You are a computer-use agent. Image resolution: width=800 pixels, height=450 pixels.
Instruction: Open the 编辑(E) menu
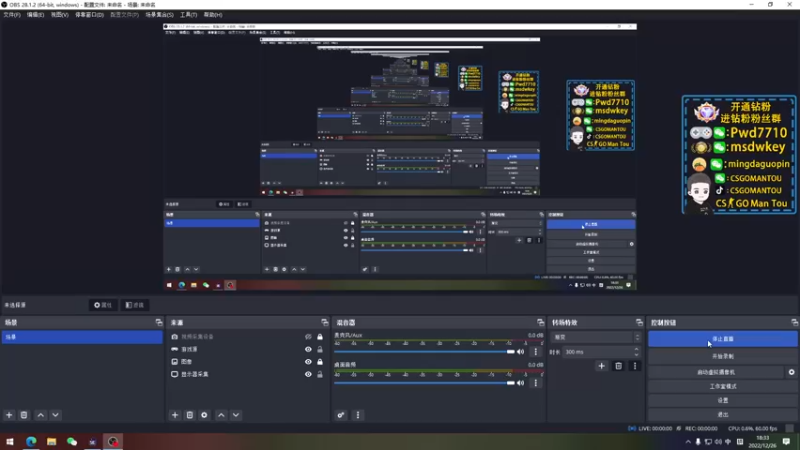pyautogui.click(x=35, y=15)
